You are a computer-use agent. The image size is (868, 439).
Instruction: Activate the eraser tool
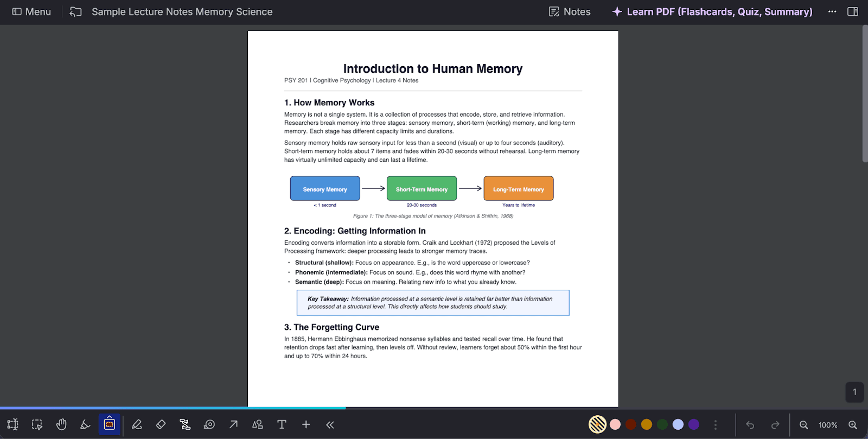pyautogui.click(x=161, y=424)
